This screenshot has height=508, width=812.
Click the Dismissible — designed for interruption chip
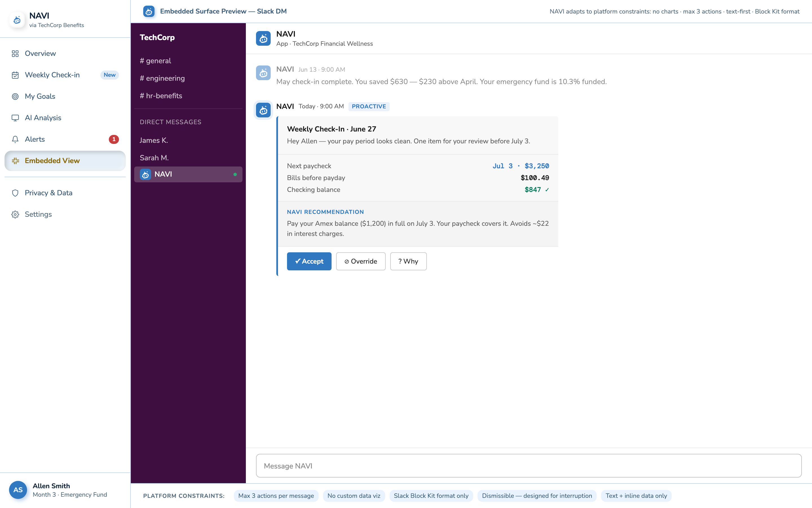point(537,496)
